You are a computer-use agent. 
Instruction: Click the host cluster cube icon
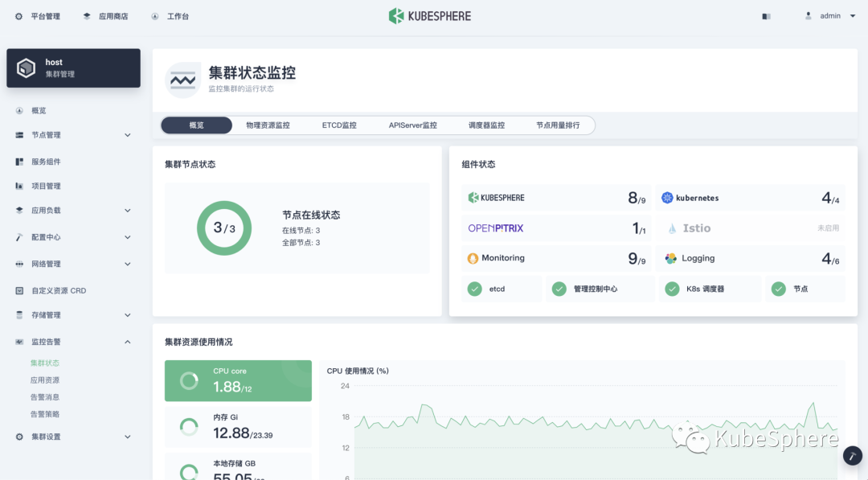click(26, 68)
